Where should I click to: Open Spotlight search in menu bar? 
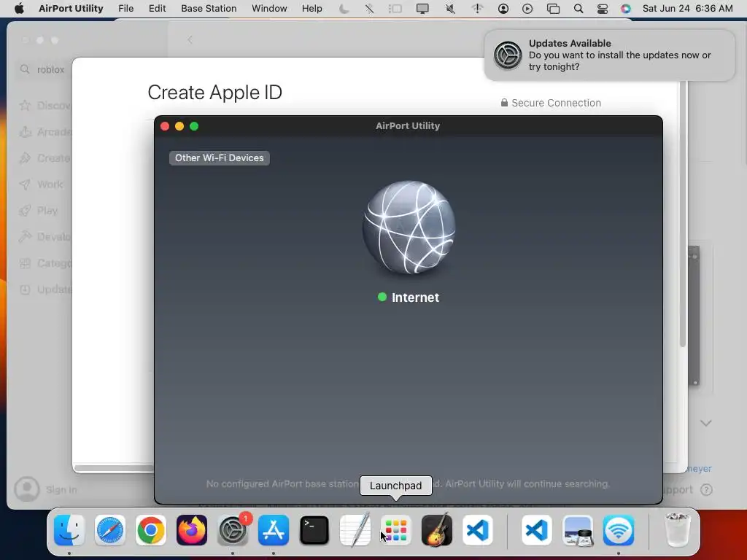[x=578, y=9]
